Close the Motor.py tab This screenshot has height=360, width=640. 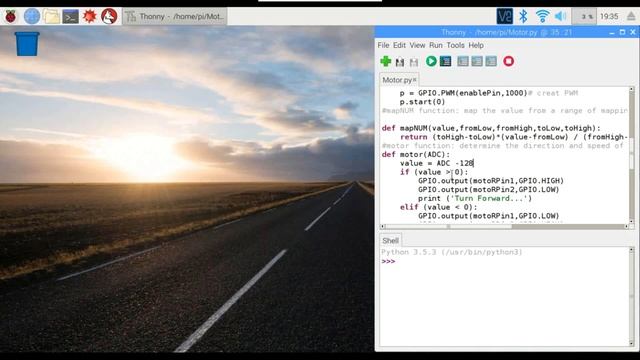pyautogui.click(x=414, y=80)
